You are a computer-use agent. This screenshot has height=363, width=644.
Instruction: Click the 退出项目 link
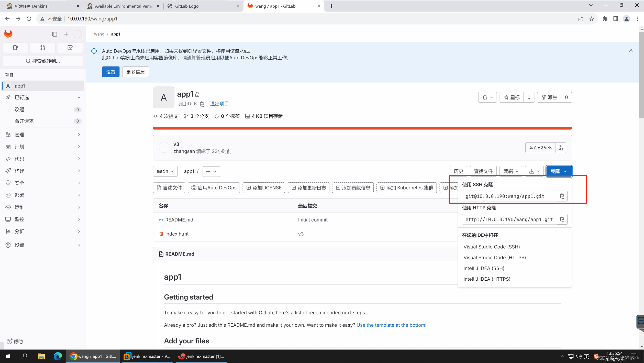click(x=219, y=104)
